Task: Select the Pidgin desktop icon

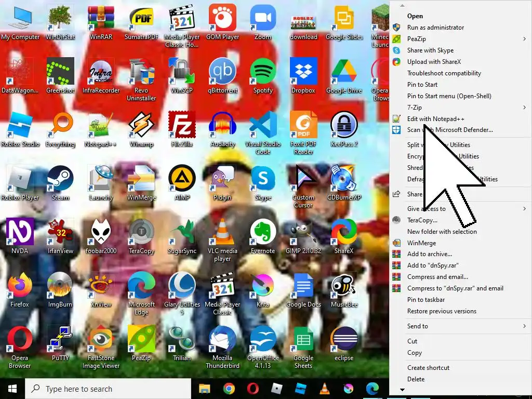Action: point(222,183)
